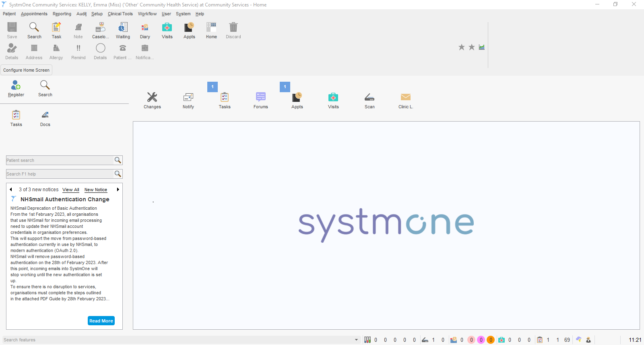Image resolution: width=644 pixels, height=345 pixels.
Task: Click the first star favourite icon
Action: point(462,47)
